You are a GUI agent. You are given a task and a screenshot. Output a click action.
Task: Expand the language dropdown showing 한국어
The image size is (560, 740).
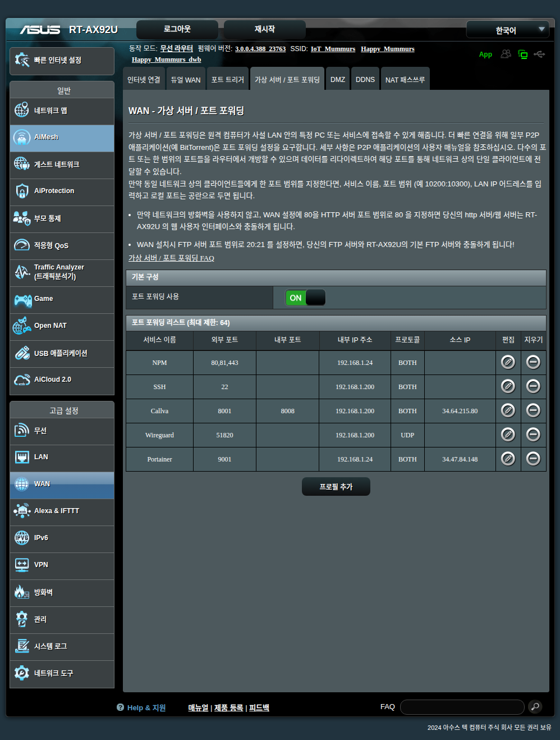coord(507,30)
